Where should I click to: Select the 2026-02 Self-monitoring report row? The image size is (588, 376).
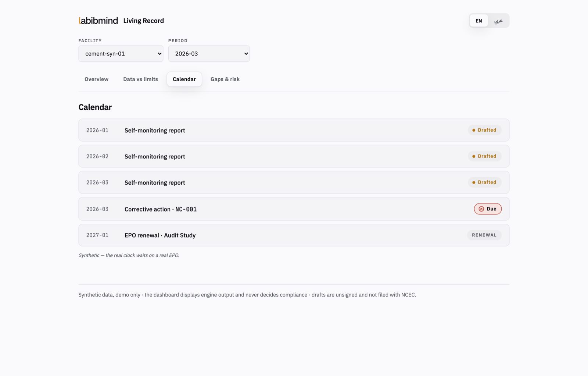click(x=294, y=156)
